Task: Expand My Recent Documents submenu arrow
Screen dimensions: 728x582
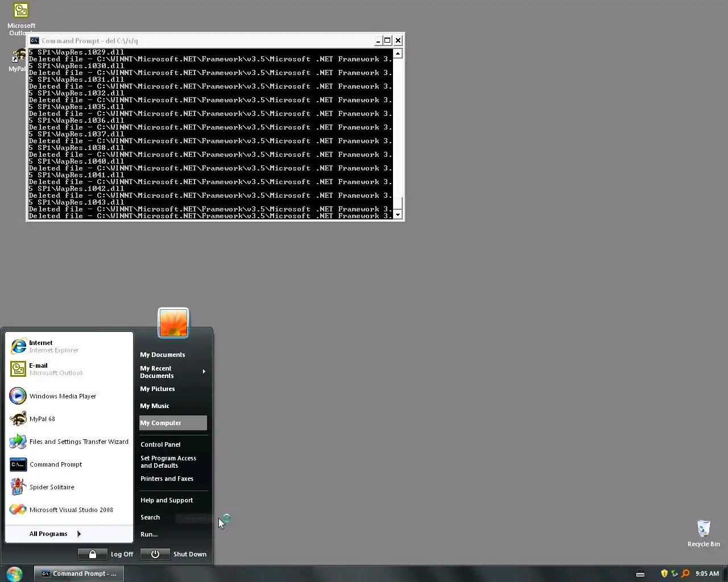Action: pos(204,372)
